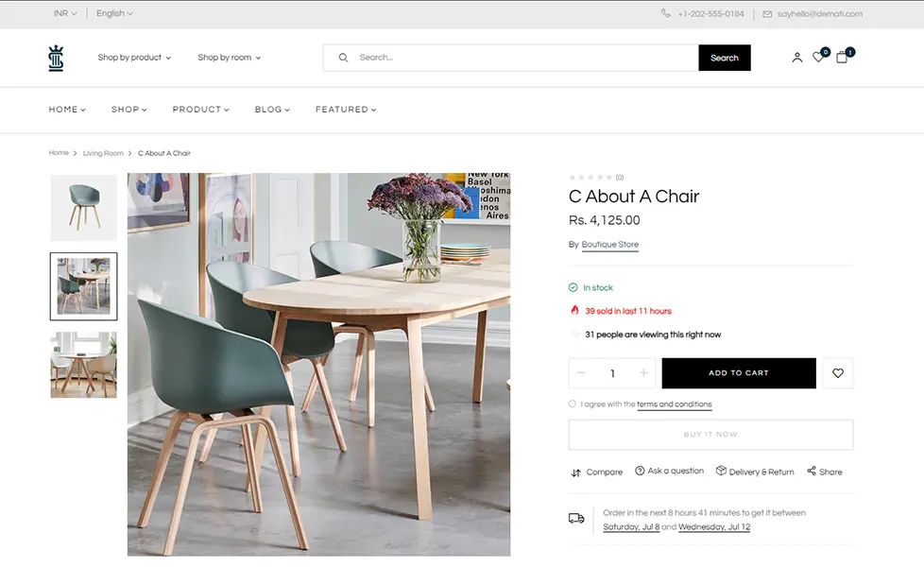Open Delivery & Return box icon
The image size is (924, 567).
[x=721, y=471]
